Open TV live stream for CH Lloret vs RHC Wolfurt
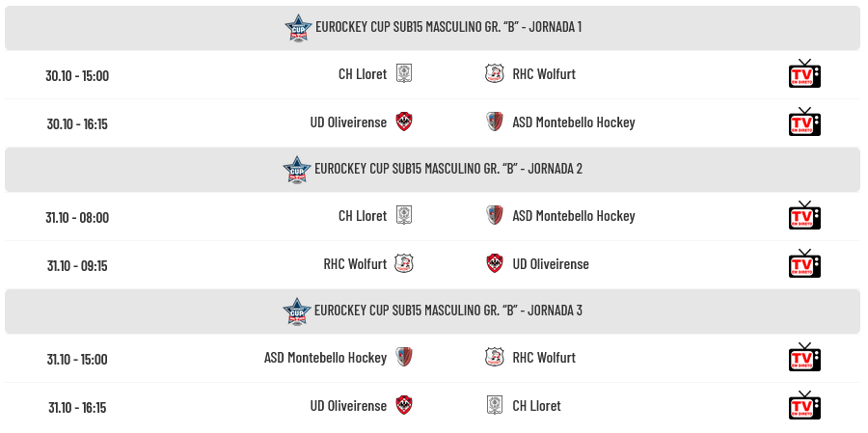 (x=803, y=74)
